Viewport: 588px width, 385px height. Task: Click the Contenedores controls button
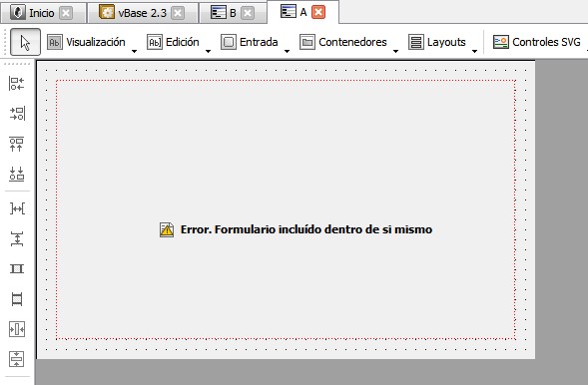[x=343, y=42]
